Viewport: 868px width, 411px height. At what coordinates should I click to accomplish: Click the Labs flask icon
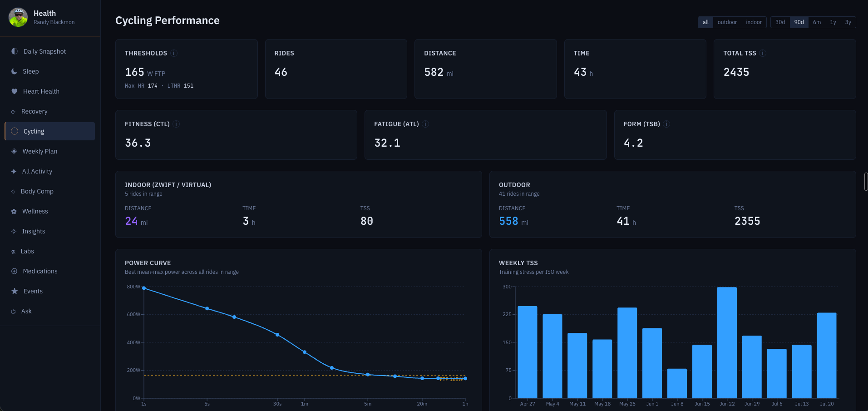point(13,252)
